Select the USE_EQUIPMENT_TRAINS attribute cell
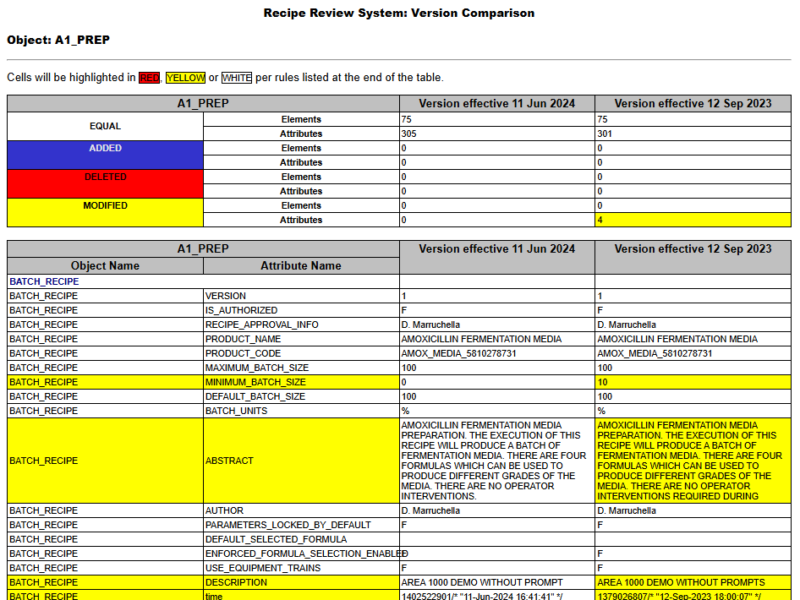The image size is (800, 600). (301, 568)
